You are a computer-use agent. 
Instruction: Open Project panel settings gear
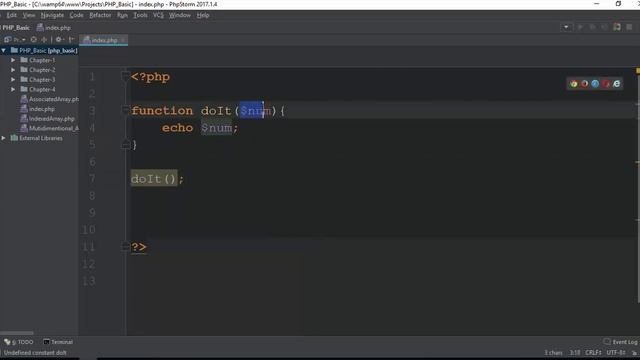(x=59, y=40)
